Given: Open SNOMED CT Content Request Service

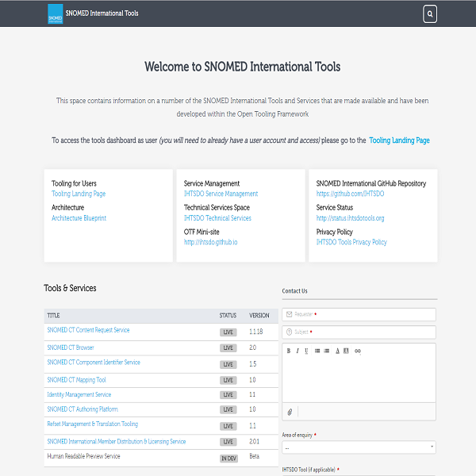Looking at the screenshot, I should click(88, 330).
